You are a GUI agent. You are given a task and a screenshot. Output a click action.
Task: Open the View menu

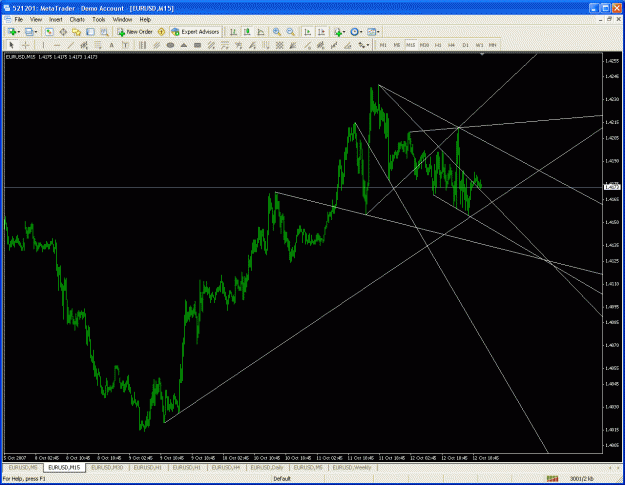coord(36,19)
